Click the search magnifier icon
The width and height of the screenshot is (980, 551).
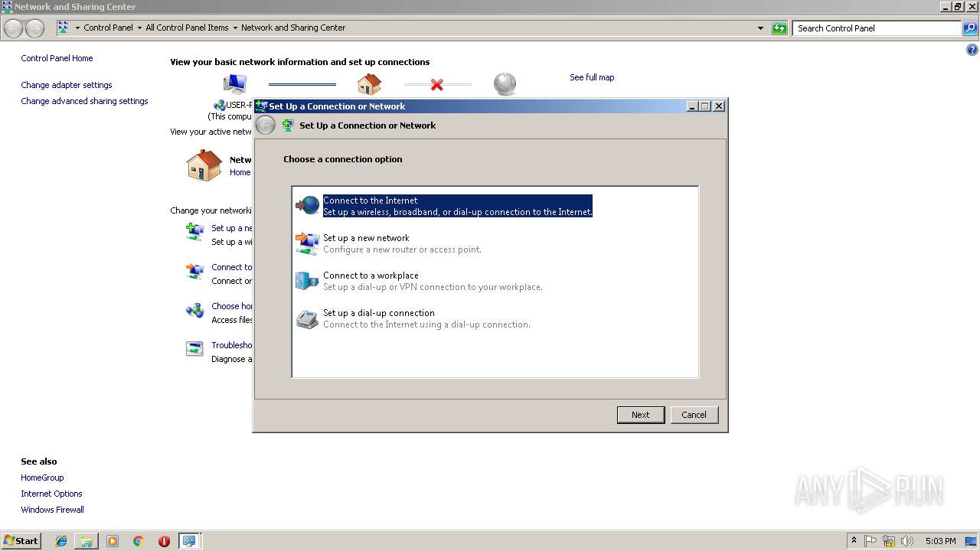click(970, 28)
